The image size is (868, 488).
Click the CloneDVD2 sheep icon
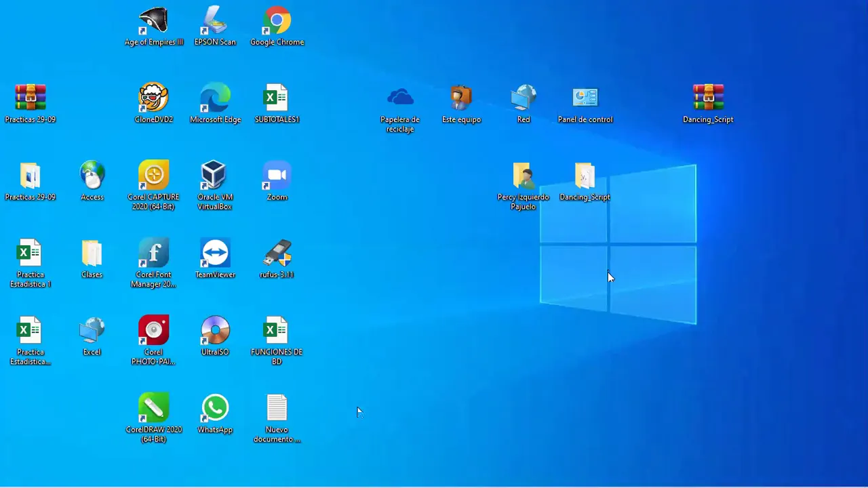click(154, 98)
